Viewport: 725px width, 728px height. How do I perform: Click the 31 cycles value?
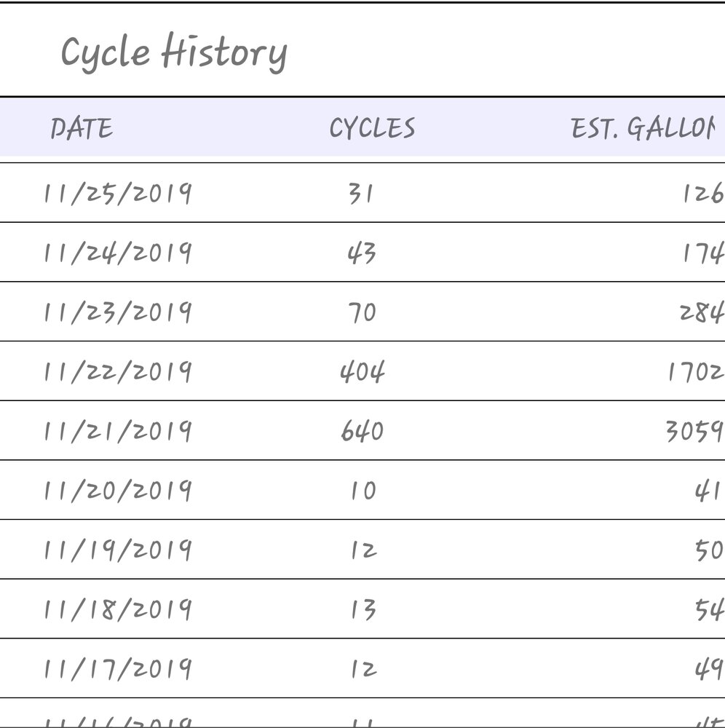click(360, 194)
